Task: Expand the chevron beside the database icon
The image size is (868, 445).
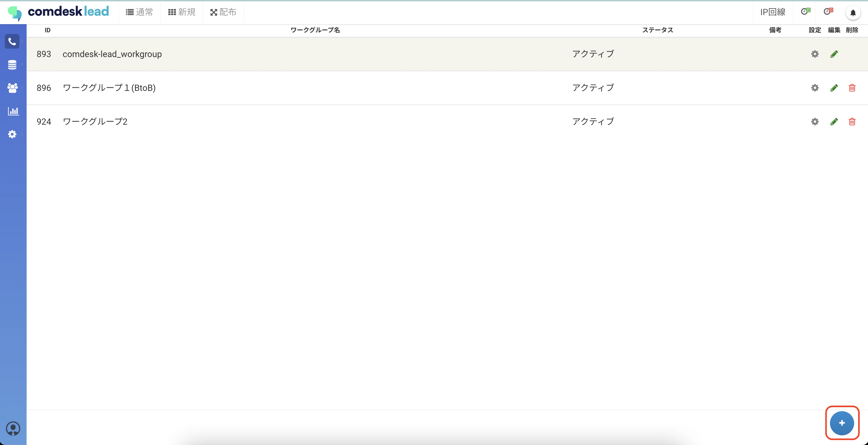Action: point(22,64)
